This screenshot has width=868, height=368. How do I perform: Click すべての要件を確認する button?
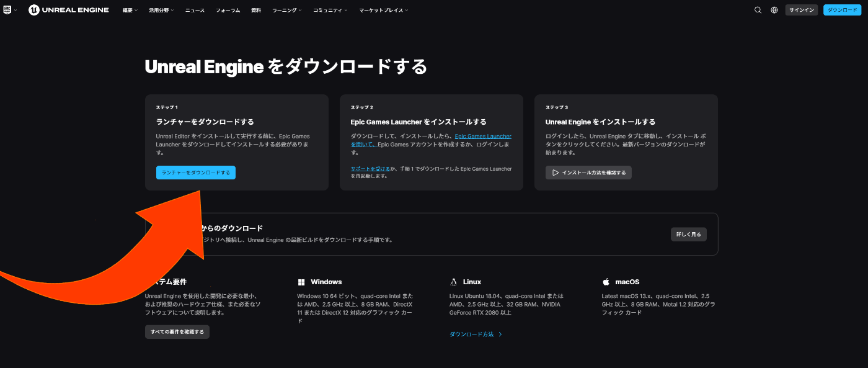tap(177, 331)
